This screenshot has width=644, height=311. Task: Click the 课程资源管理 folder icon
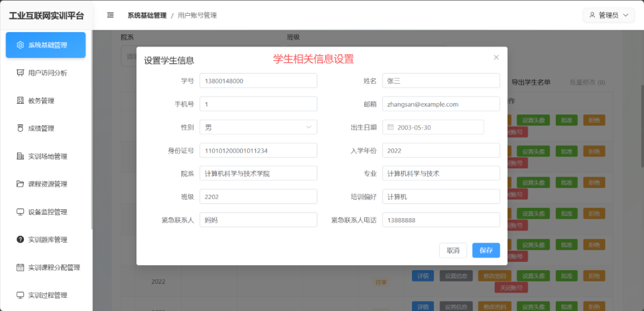20,184
